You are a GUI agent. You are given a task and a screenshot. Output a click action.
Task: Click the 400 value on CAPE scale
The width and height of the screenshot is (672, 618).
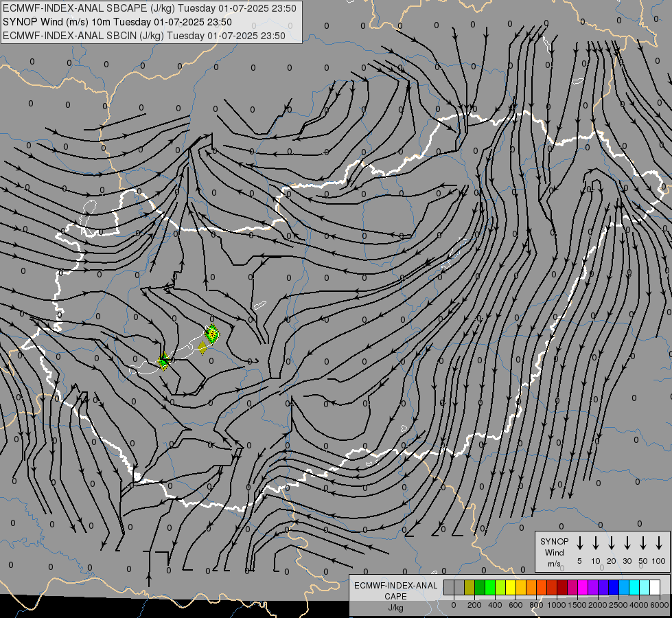coord(495,605)
